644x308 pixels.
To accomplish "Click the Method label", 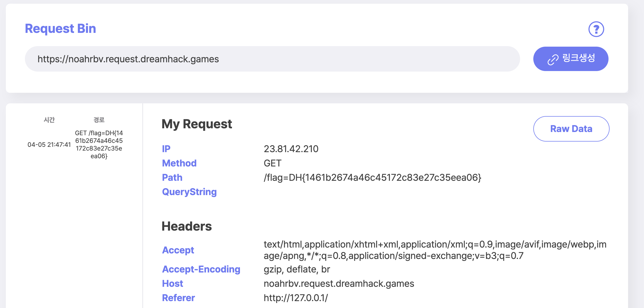I will (x=179, y=163).
